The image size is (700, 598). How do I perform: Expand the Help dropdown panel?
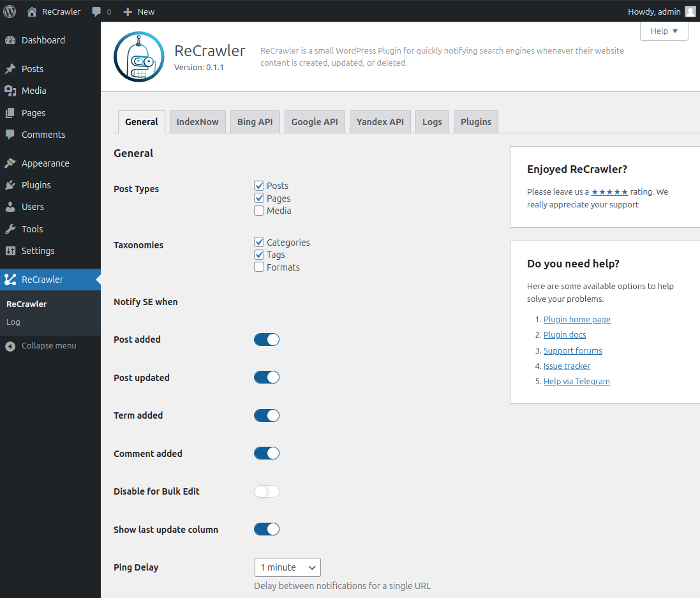(x=664, y=31)
